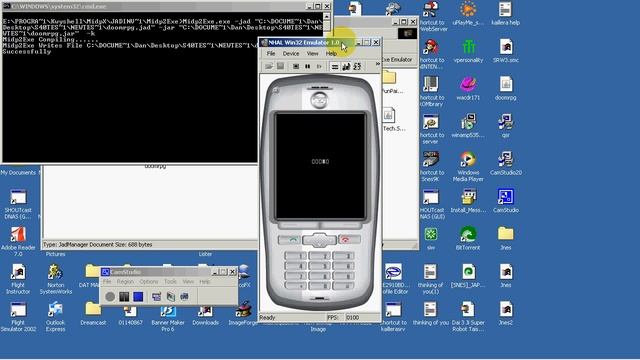Viewport: 640px width, 360px height.
Task: Open the Dreamcast folder on desktop
Action: [93, 313]
